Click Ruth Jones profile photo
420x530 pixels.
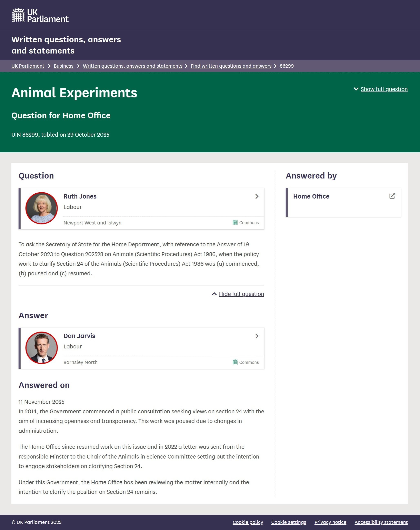coord(41,208)
